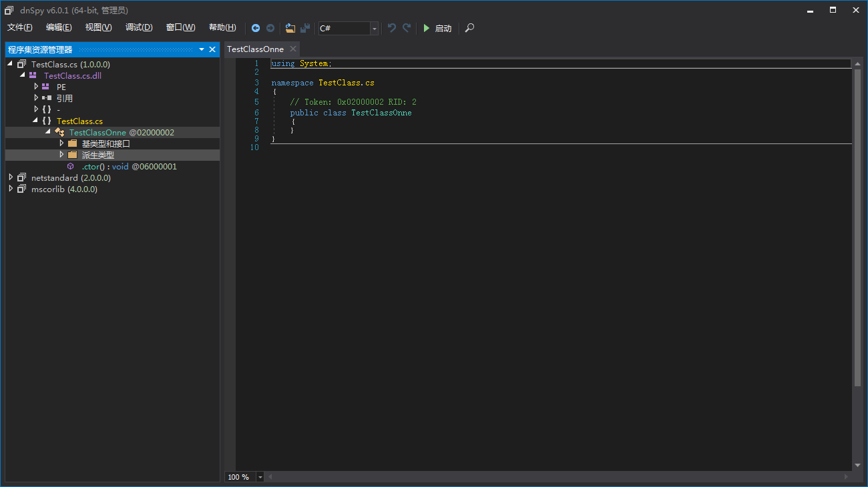Click the Save All toolbar icon

point(305,28)
